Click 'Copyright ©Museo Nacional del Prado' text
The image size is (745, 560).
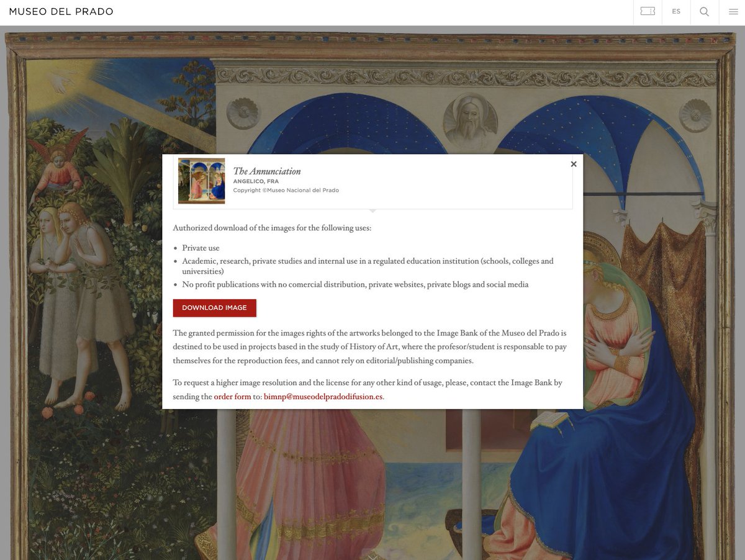[x=286, y=190]
